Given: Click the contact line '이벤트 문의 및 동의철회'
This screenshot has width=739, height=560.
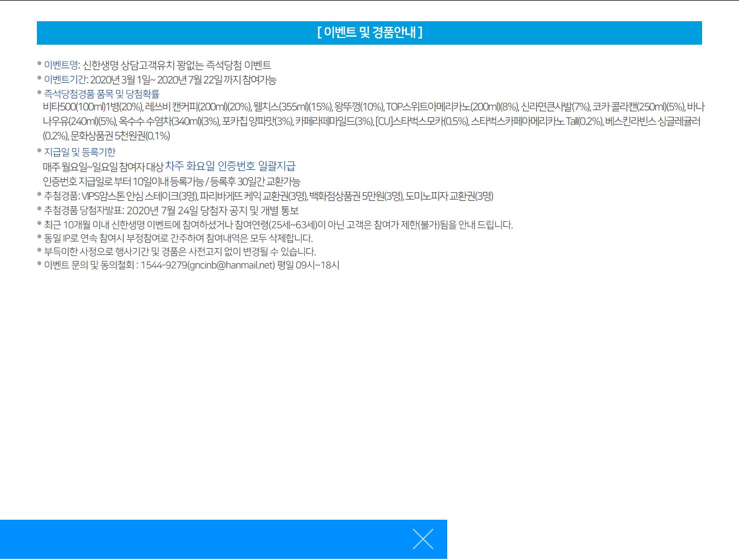Looking at the screenshot, I should pos(192,265).
